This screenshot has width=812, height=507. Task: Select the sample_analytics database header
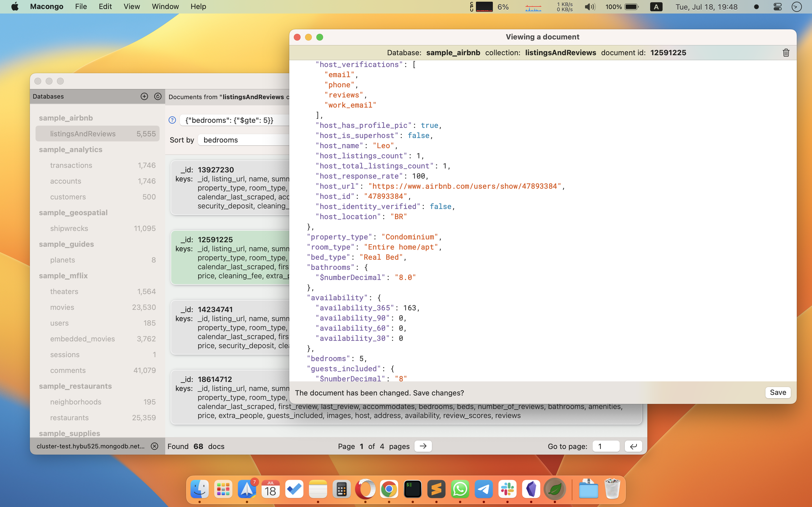pyautogui.click(x=70, y=150)
